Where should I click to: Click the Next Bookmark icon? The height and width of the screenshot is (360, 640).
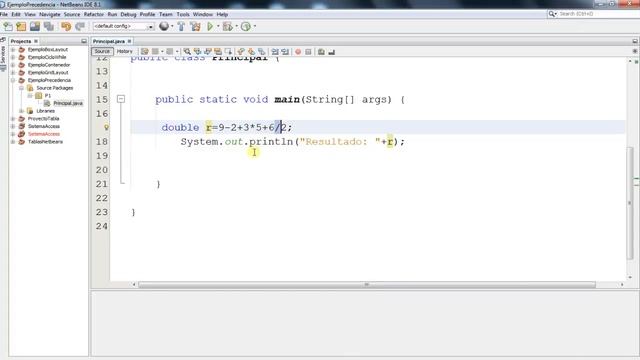click(251, 52)
